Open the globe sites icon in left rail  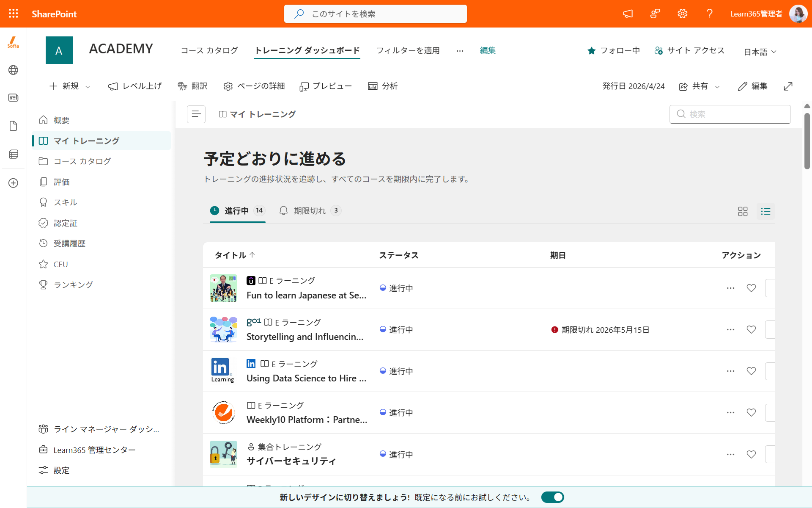13,70
